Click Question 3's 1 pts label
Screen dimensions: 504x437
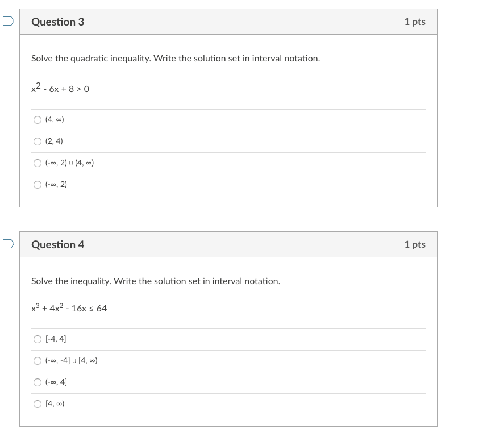(415, 22)
